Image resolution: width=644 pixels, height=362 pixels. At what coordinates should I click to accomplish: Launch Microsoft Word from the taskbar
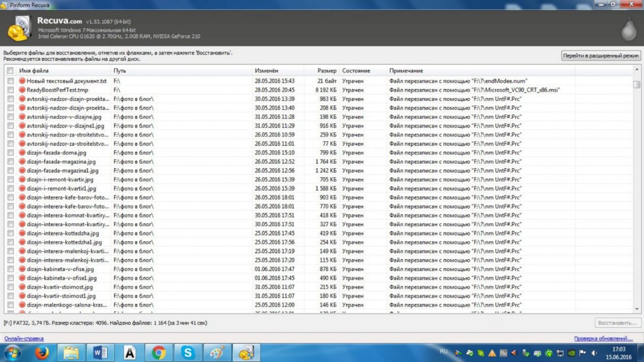pos(100,353)
